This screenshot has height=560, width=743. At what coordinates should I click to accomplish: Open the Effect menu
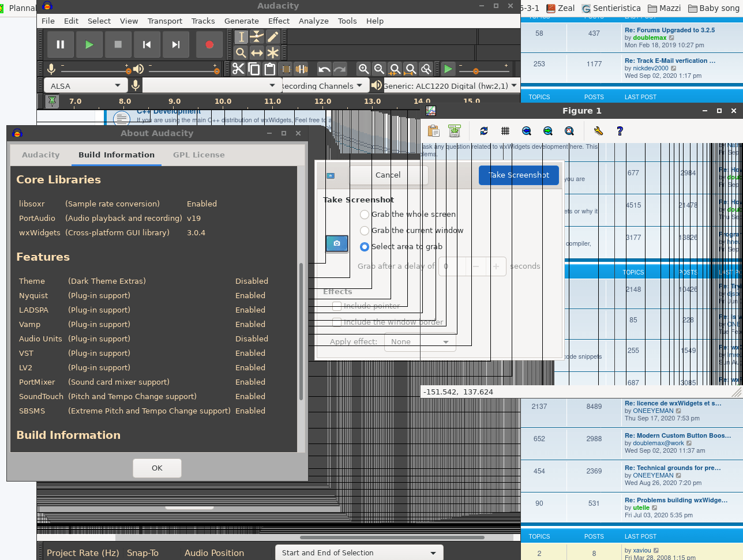[x=279, y=21]
